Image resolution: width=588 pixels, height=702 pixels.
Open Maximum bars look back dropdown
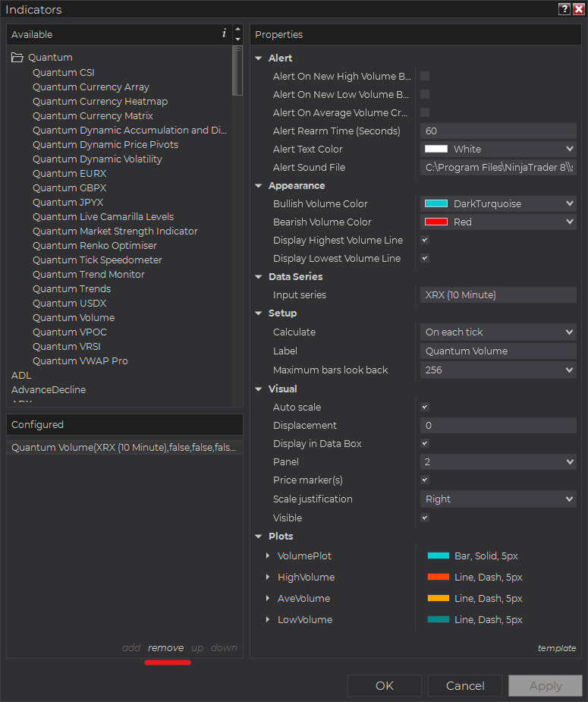pos(498,370)
